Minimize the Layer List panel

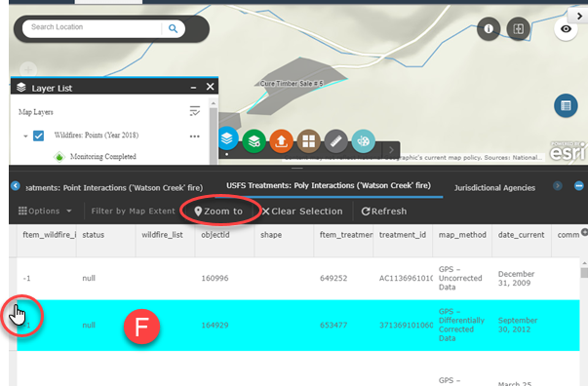(193, 88)
